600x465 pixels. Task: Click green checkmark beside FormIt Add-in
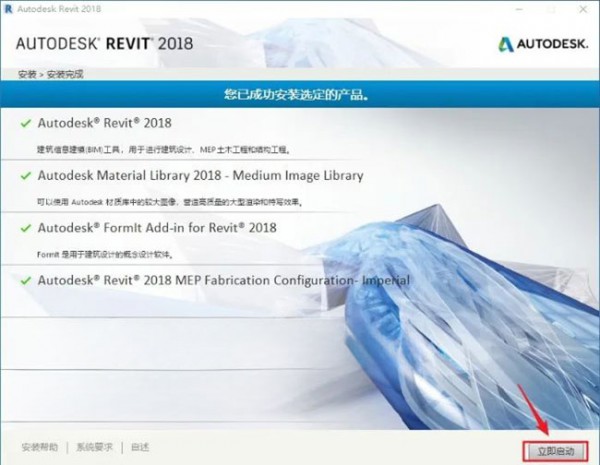click(26, 228)
